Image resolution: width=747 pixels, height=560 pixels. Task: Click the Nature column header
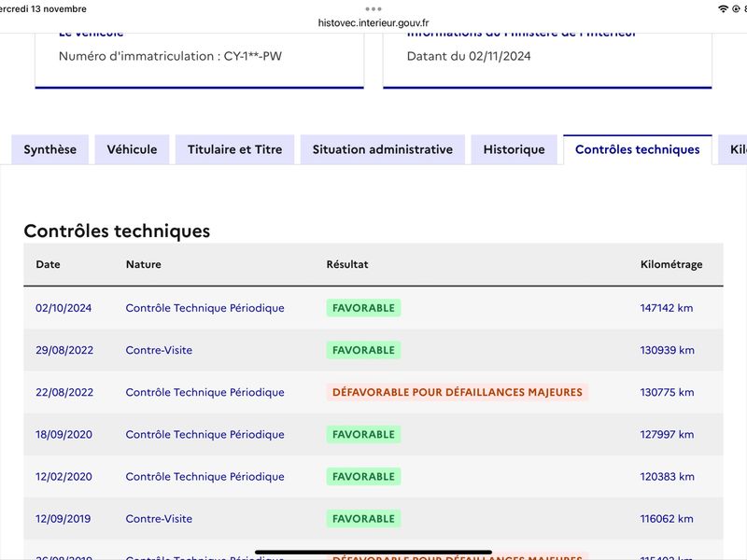pyautogui.click(x=144, y=264)
